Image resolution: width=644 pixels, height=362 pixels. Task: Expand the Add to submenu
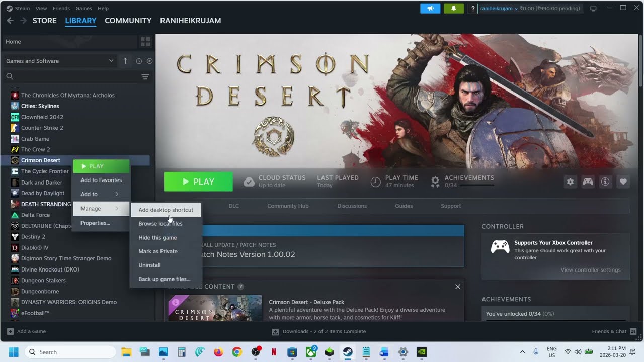pyautogui.click(x=101, y=194)
